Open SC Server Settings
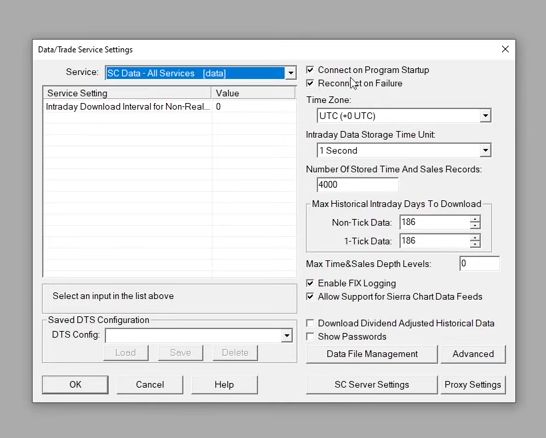The width and height of the screenshot is (546, 438). pyautogui.click(x=372, y=385)
